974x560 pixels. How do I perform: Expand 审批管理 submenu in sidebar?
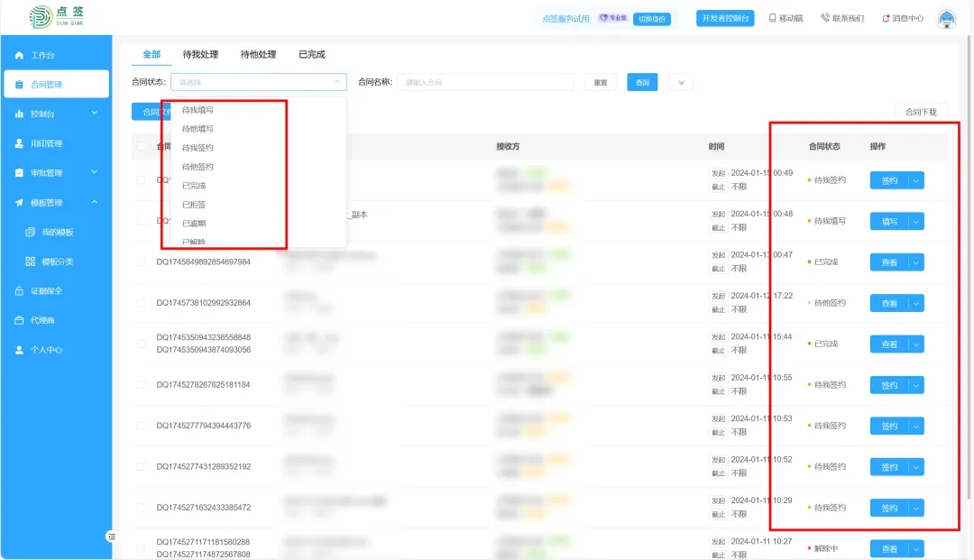coord(95,172)
